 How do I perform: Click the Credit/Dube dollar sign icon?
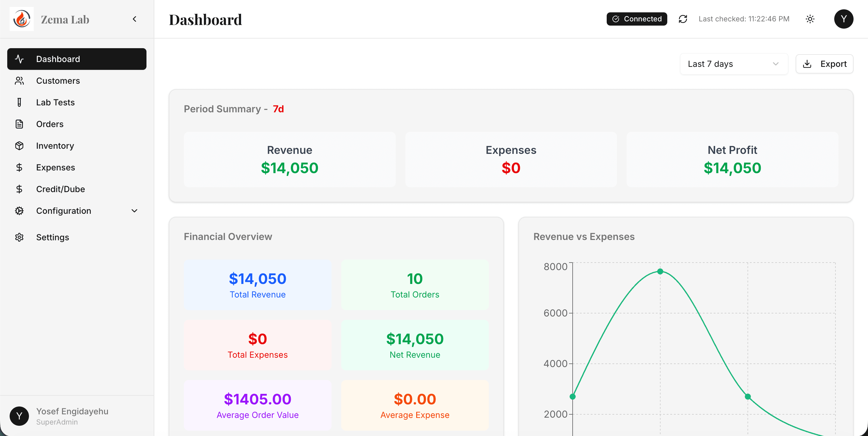tap(19, 189)
